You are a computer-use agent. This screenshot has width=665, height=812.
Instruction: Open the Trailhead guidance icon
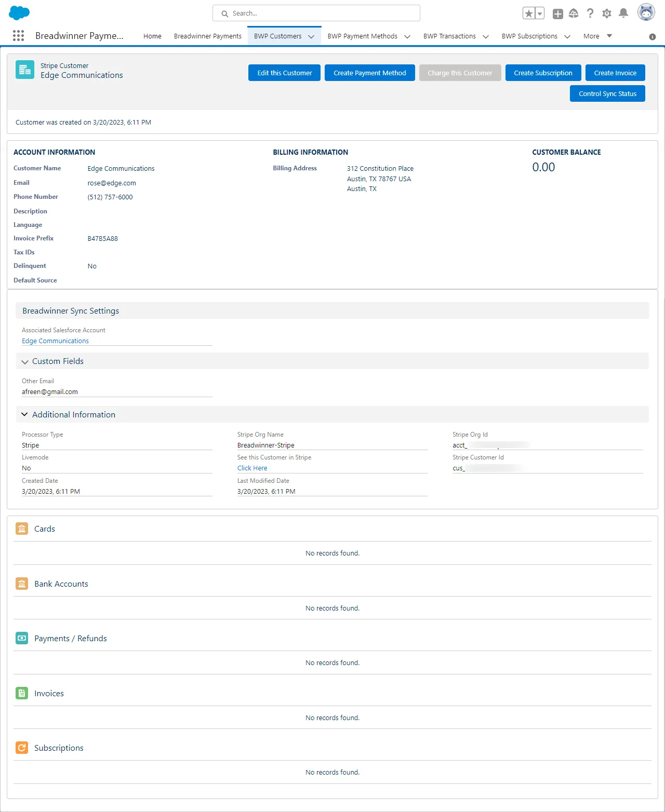point(574,13)
